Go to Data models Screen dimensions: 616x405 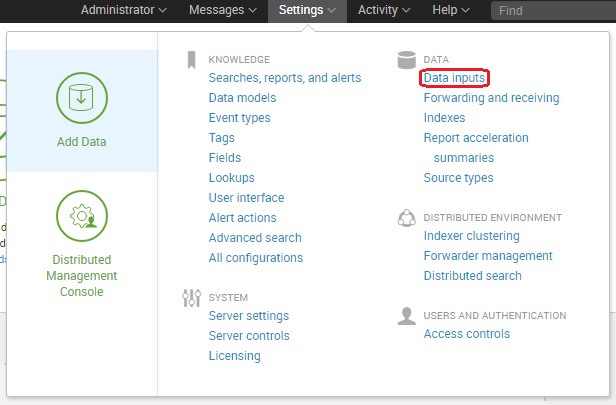[x=242, y=98]
